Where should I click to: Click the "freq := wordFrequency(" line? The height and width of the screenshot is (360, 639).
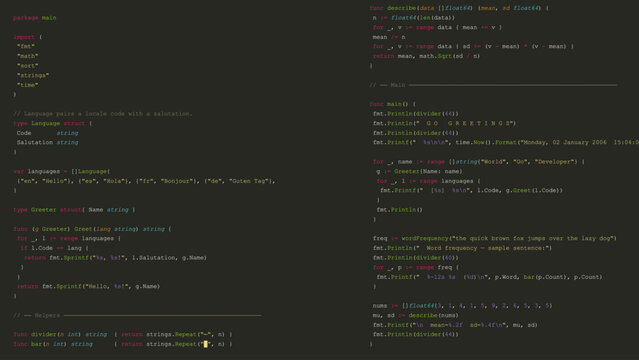[495, 239]
